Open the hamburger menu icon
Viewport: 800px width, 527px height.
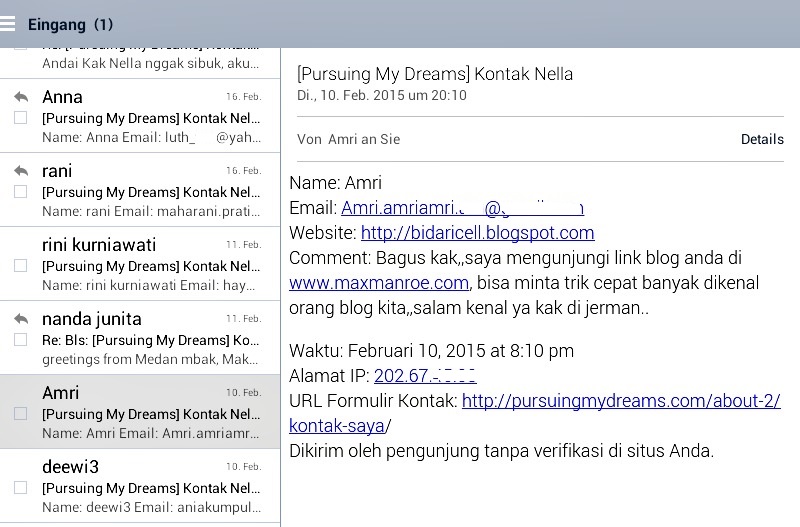[x=8, y=24]
